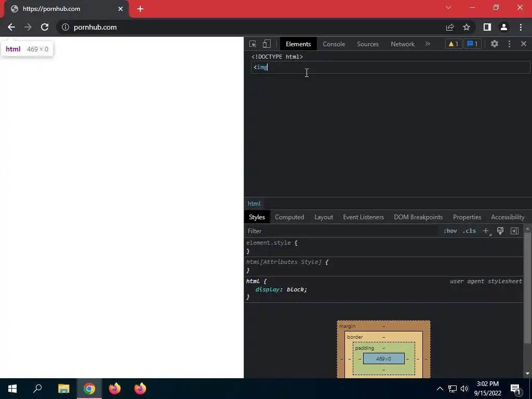Open DevTools settings gear
Image resolution: width=532 pixels, height=399 pixels.
[495, 44]
